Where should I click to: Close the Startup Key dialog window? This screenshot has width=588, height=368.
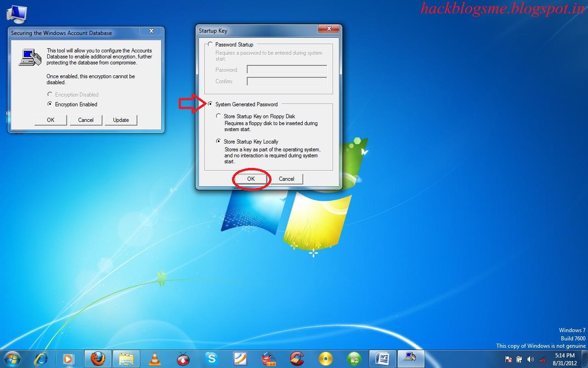328,30
